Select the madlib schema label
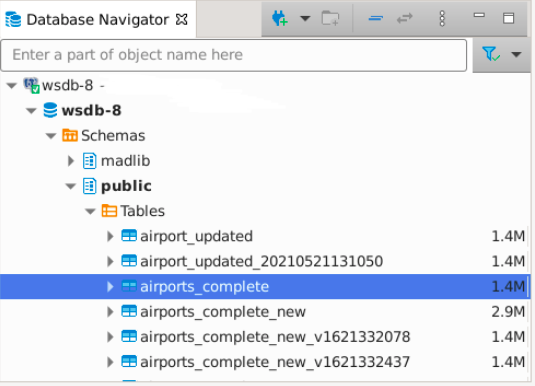535x386 pixels. point(125,161)
